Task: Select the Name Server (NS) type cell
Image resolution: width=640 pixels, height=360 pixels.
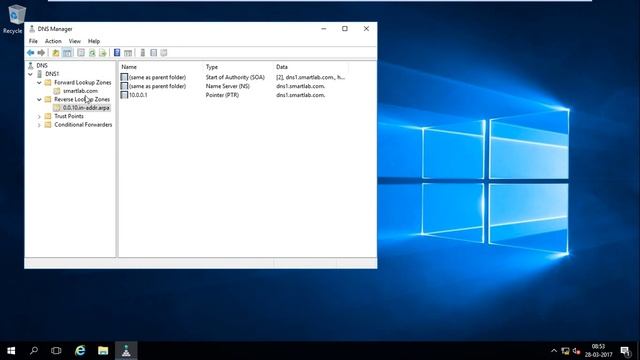Action: pos(228,86)
